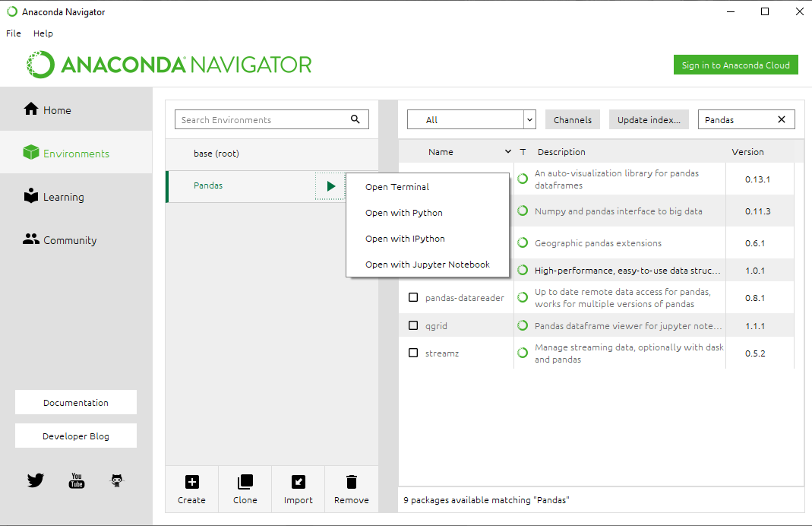Select the streamz package checkbox
The image size is (812, 526).
[413, 353]
